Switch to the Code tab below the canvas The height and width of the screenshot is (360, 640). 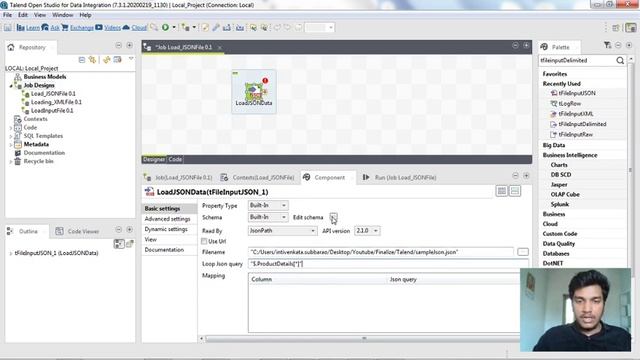(x=175, y=159)
